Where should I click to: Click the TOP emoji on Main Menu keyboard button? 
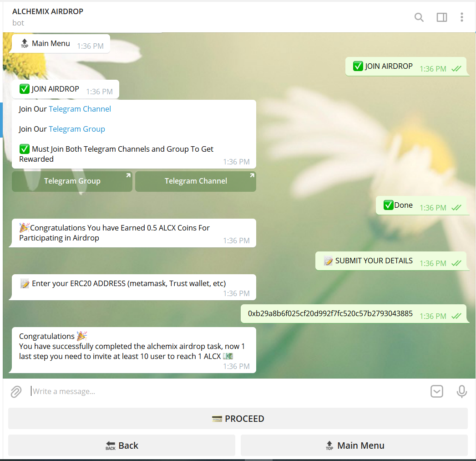[x=329, y=446]
